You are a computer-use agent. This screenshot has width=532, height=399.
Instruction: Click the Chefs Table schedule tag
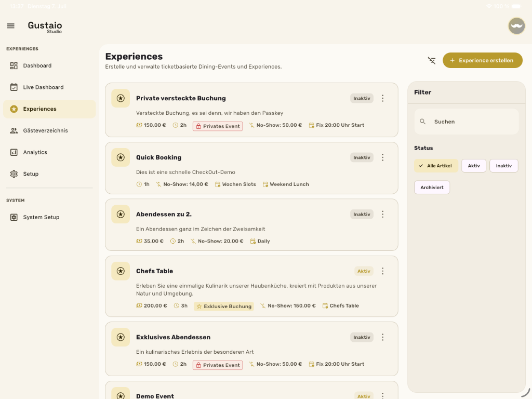pyautogui.click(x=341, y=305)
